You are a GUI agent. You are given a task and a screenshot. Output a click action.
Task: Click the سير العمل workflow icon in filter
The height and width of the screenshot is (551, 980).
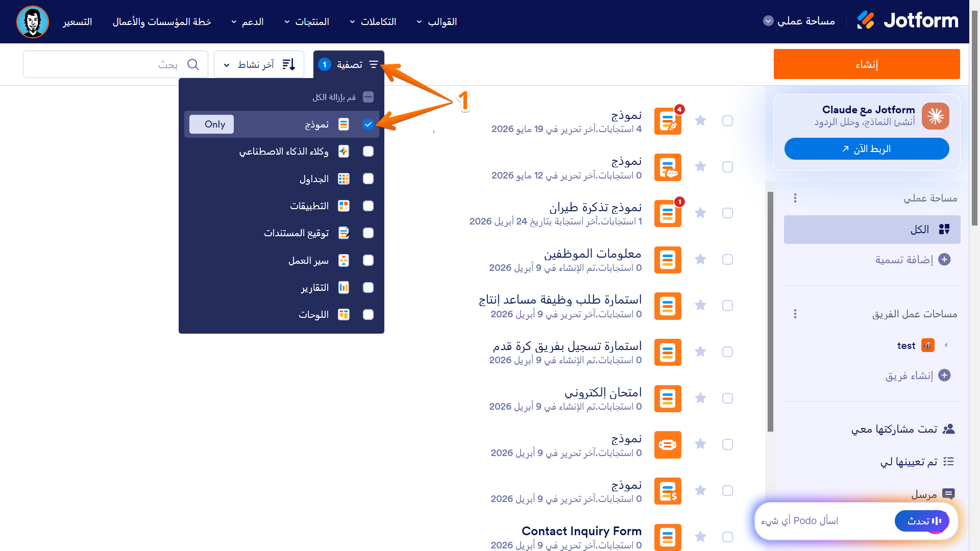tap(344, 261)
